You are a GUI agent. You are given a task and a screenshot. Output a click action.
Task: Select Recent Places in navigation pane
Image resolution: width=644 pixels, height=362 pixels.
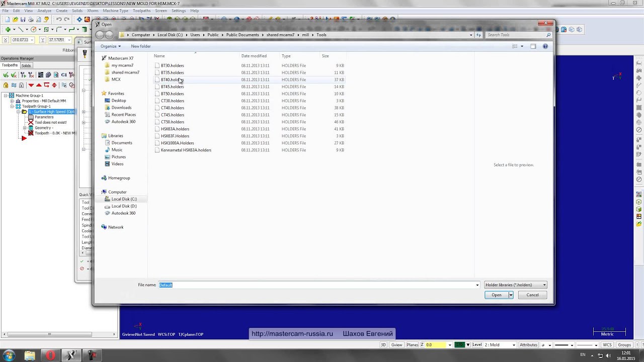click(x=123, y=115)
